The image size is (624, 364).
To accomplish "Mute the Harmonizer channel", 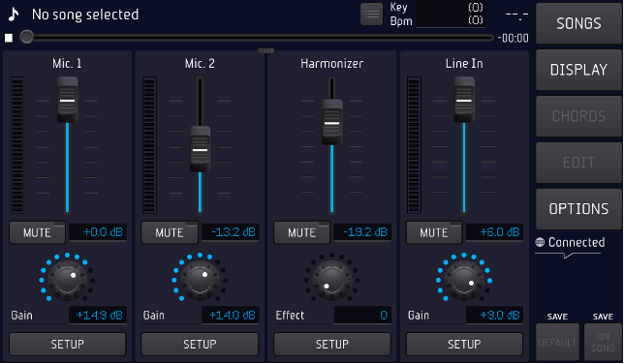I will point(301,232).
